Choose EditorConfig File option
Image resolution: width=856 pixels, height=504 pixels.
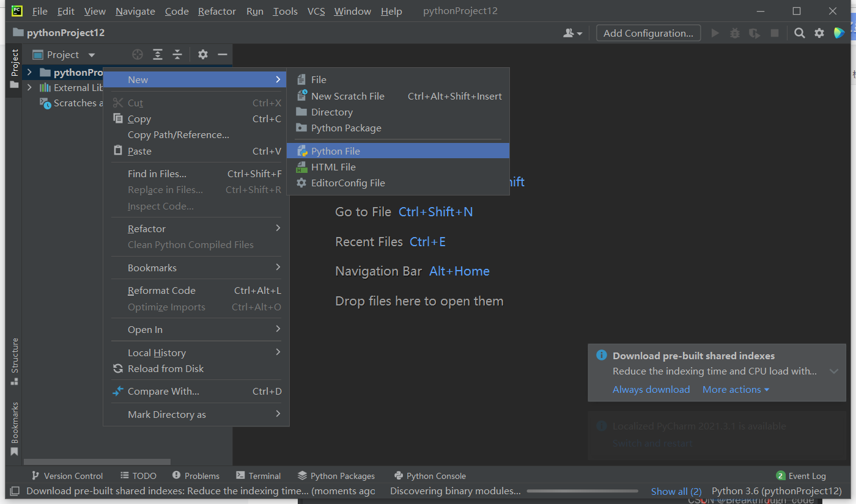(397, 183)
